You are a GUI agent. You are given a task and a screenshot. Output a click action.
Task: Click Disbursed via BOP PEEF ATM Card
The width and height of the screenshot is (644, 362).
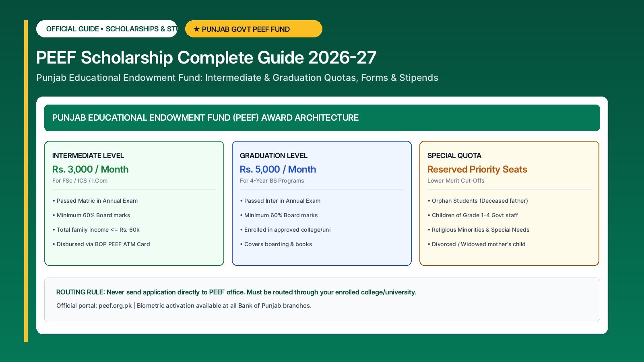point(101,244)
